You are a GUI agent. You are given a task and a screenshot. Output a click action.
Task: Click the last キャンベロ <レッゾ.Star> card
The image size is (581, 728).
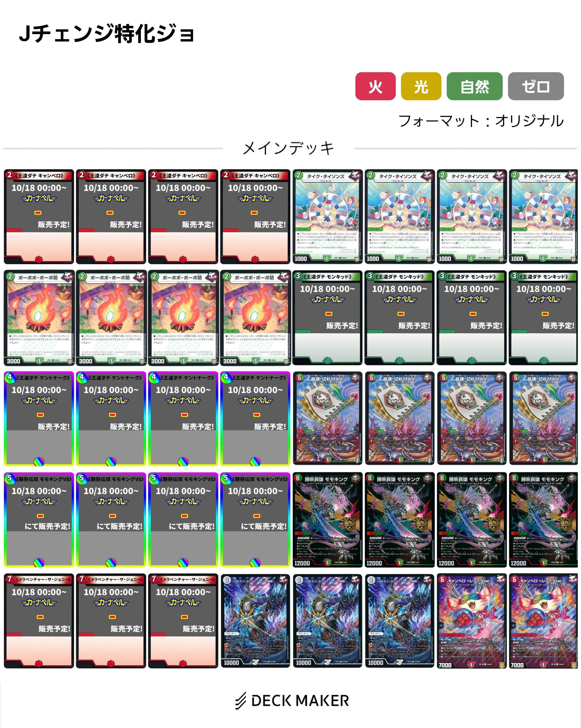(544, 621)
